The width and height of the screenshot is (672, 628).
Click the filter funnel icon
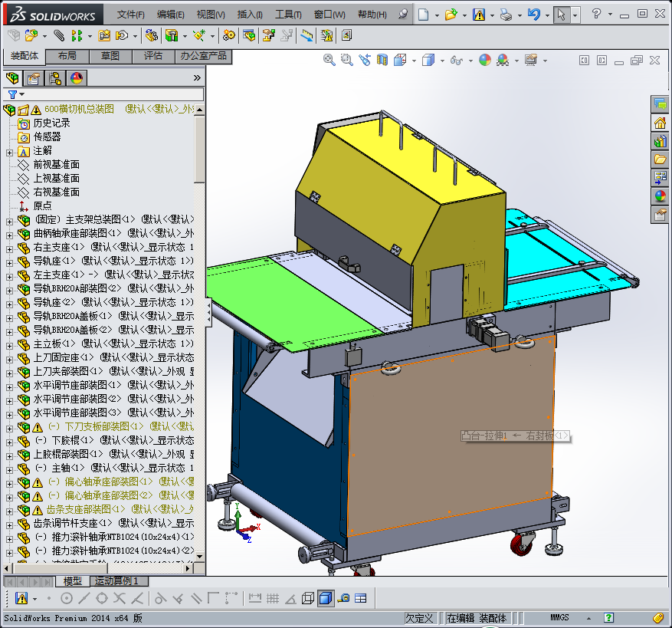pyautogui.click(x=13, y=94)
